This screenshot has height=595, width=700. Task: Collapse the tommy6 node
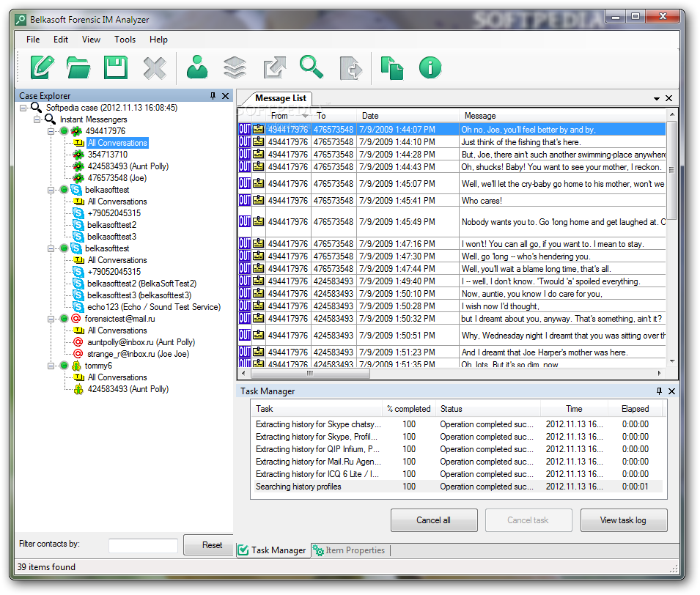(x=51, y=366)
